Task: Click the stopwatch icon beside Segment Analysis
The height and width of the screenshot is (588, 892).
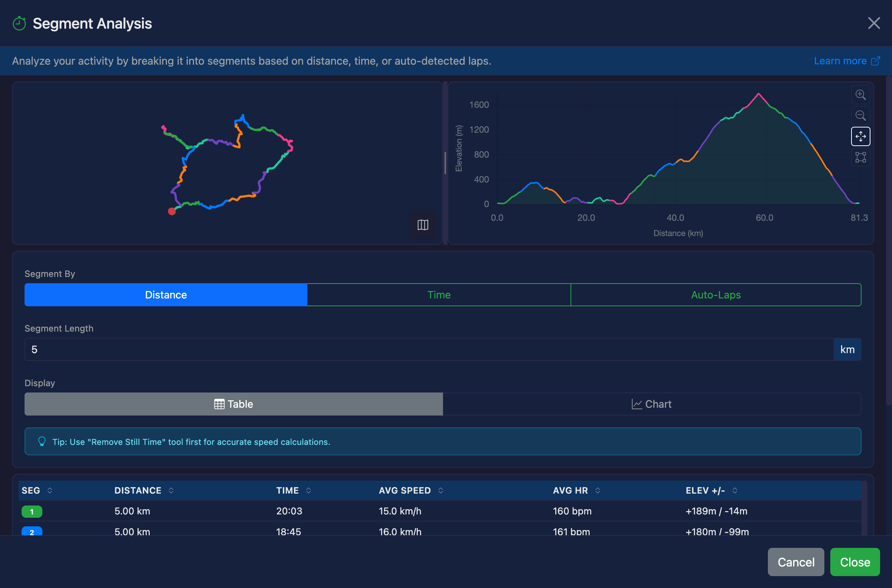Action: 19,24
